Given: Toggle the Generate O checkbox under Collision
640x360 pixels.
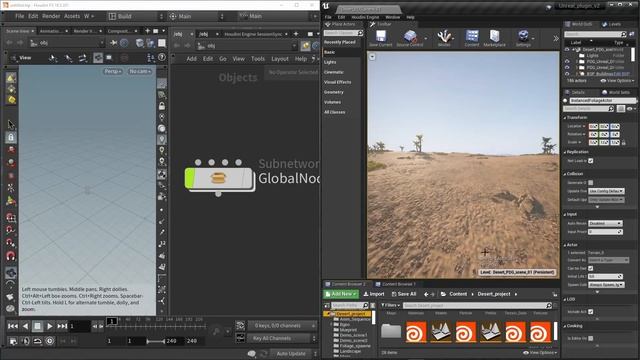Looking at the screenshot, I should 591,182.
